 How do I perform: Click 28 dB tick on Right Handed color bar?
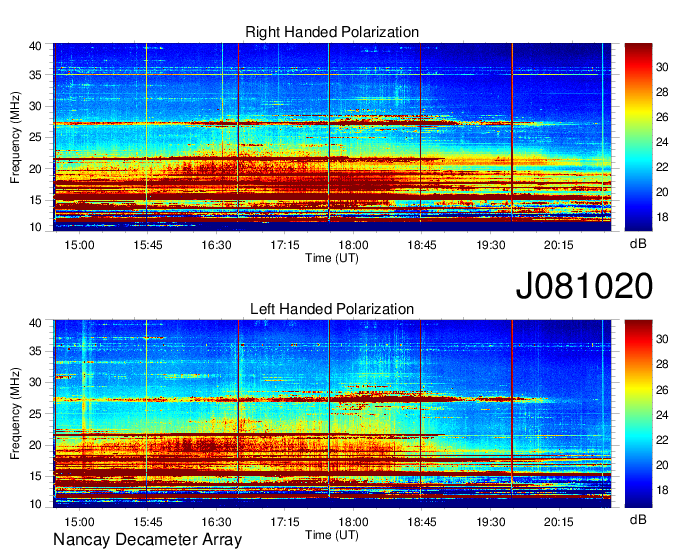[662, 92]
